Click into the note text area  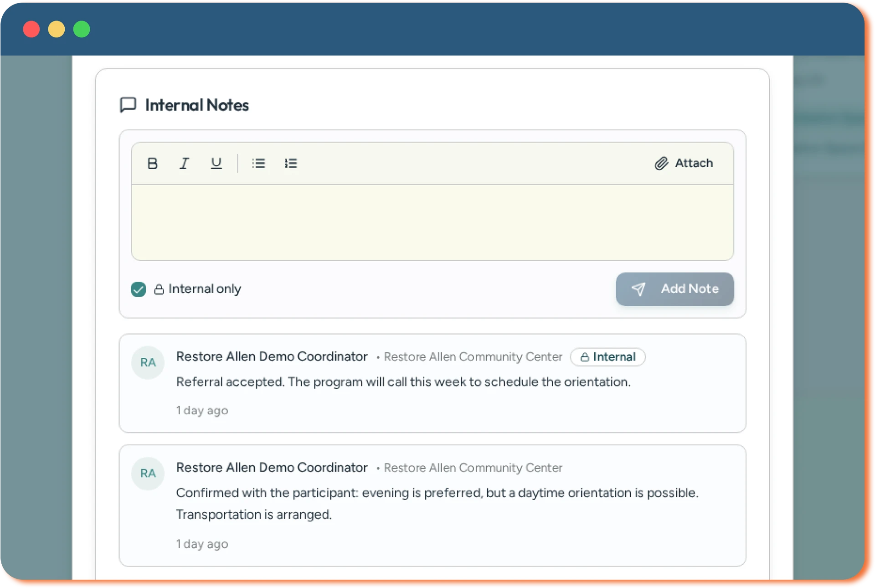click(x=432, y=222)
